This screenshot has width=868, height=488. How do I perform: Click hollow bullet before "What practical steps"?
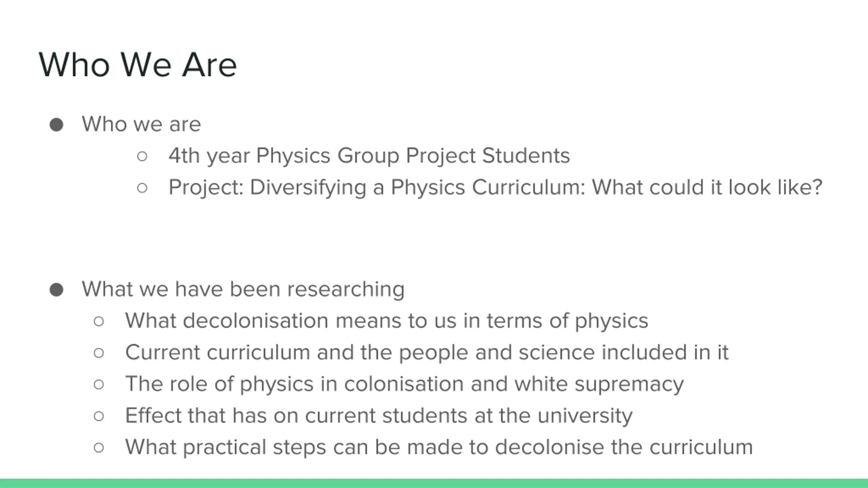99,448
